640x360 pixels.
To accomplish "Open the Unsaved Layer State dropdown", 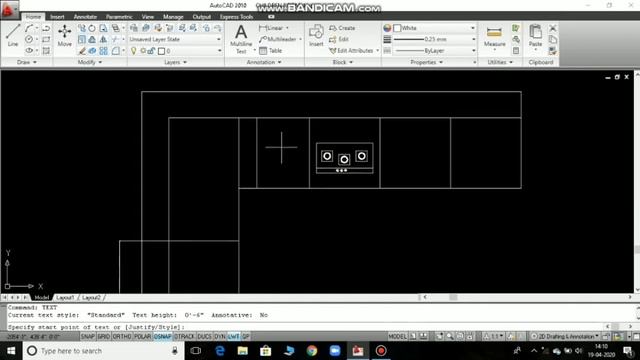I will (x=175, y=39).
